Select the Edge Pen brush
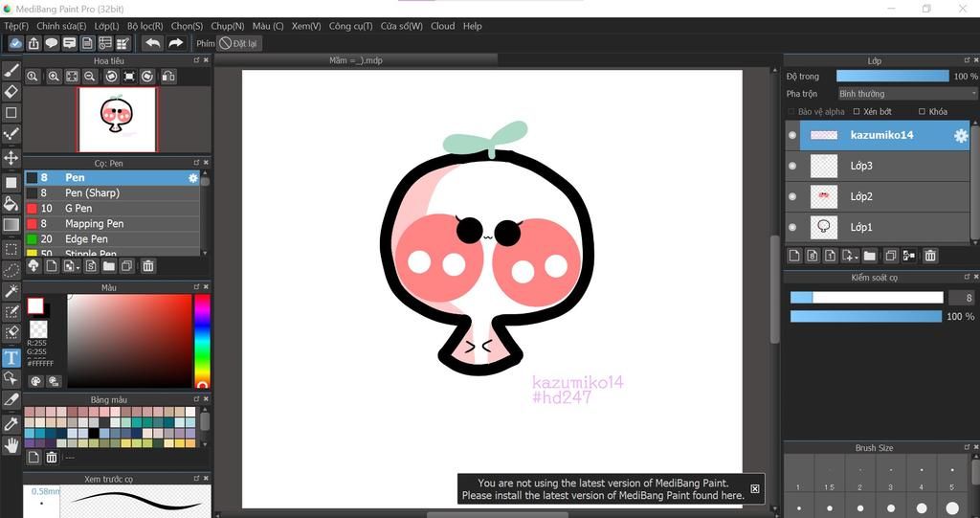 (x=112, y=239)
